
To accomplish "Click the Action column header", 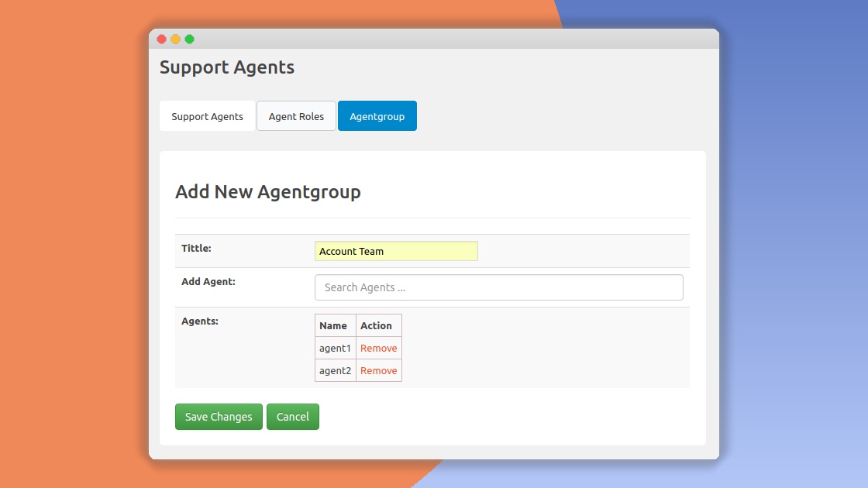I will [376, 326].
